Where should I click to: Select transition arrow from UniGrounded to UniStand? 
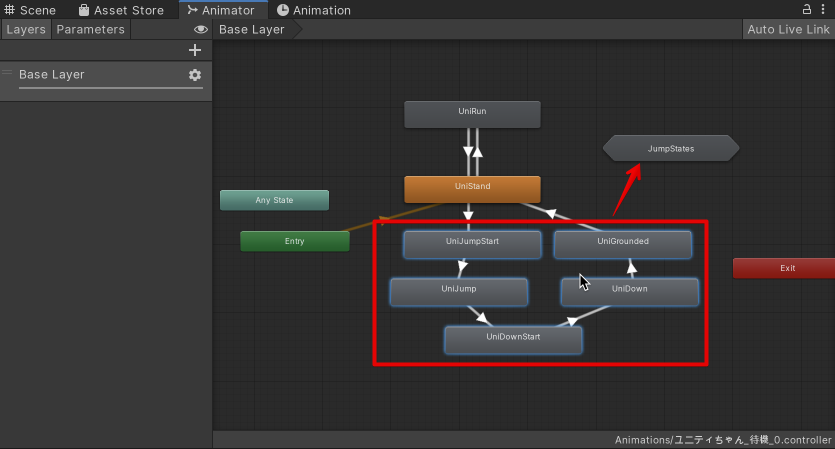pyautogui.click(x=551, y=214)
